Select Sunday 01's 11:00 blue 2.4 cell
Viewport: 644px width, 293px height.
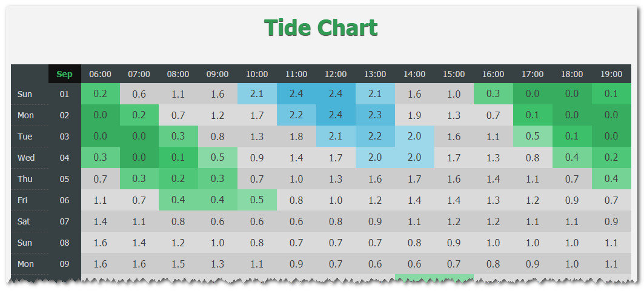point(296,94)
